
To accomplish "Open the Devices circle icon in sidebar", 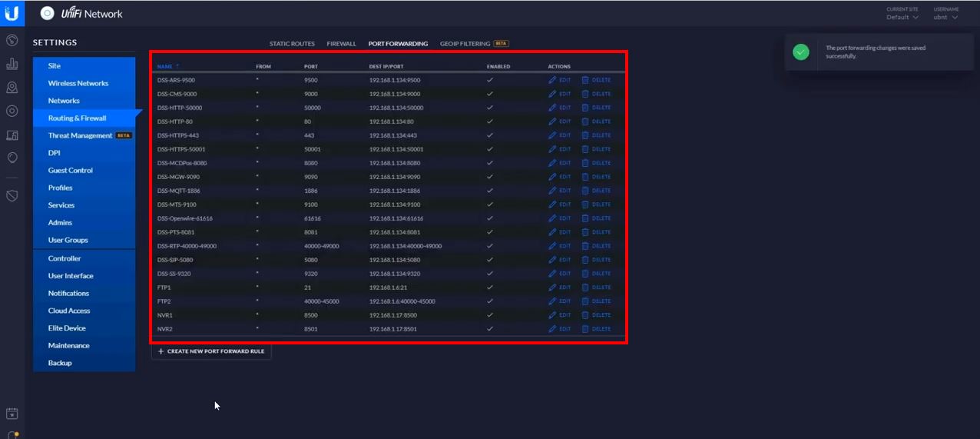I will [12, 111].
